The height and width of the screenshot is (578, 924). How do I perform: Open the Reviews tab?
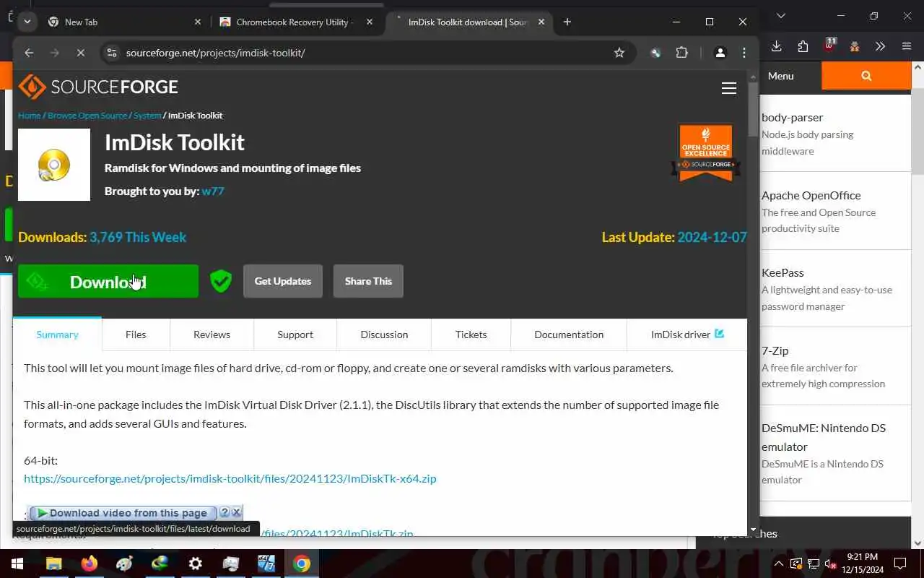(x=212, y=335)
